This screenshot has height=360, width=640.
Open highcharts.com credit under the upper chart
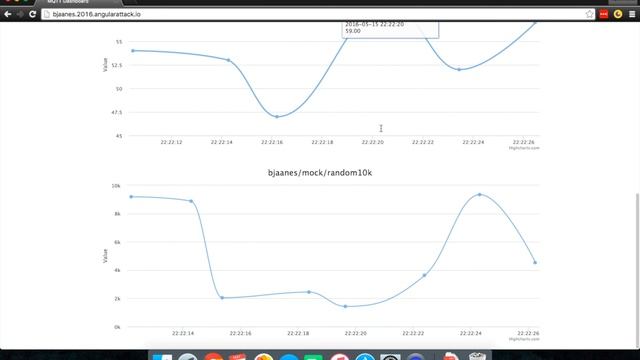(x=524, y=148)
